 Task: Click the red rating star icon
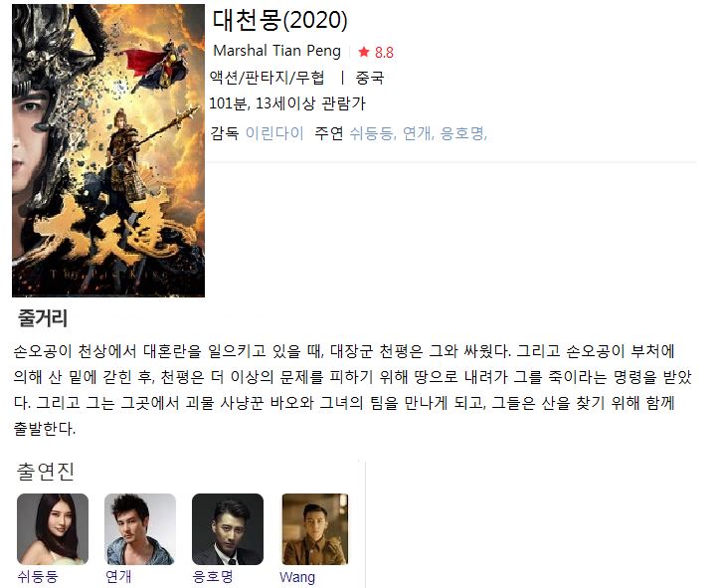[364, 52]
